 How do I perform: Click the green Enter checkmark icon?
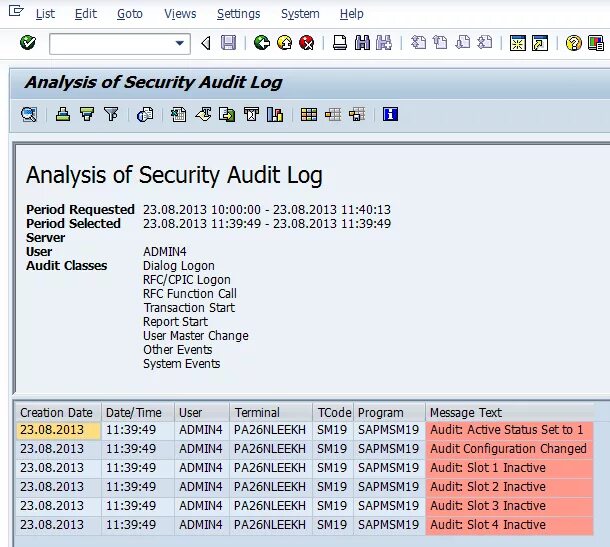coord(28,42)
